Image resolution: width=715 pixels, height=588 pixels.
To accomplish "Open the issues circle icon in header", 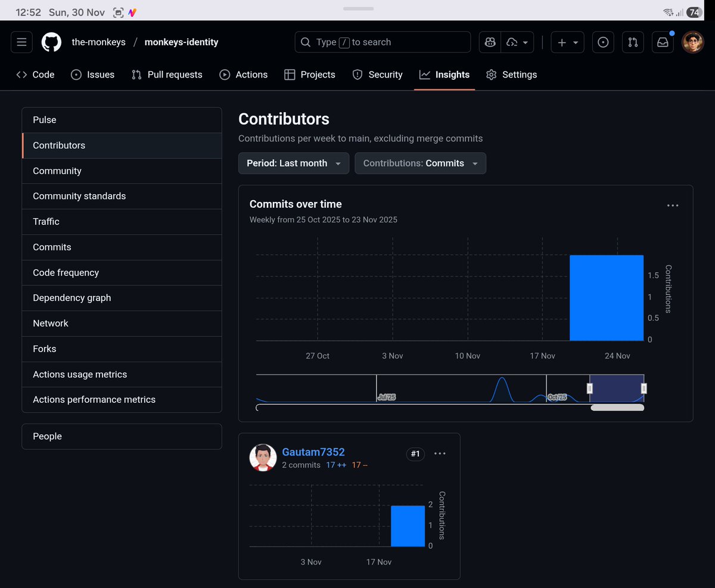I will pyautogui.click(x=603, y=42).
